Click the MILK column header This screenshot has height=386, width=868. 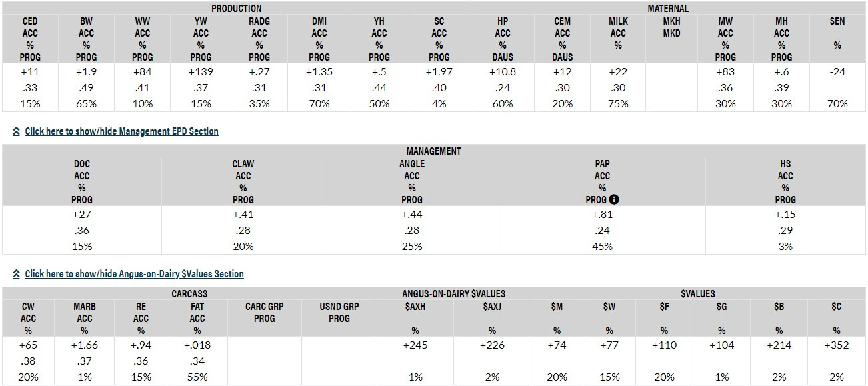[x=618, y=21]
